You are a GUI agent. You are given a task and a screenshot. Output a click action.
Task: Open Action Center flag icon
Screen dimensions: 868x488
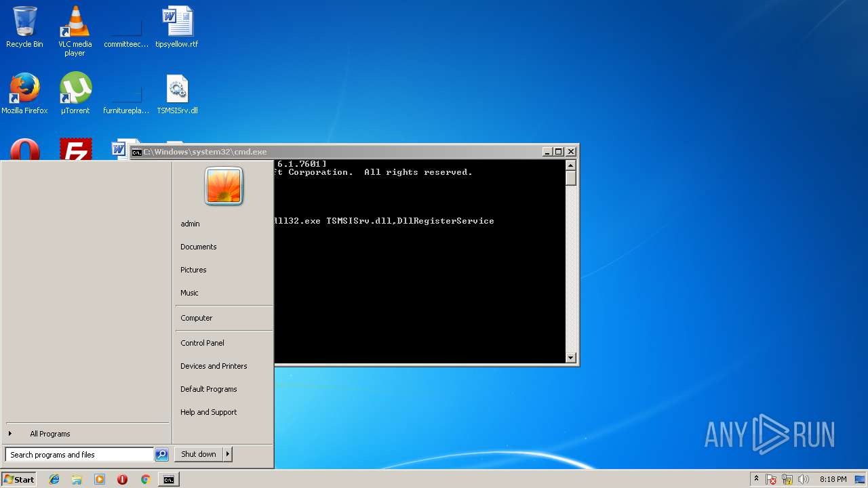[771, 479]
